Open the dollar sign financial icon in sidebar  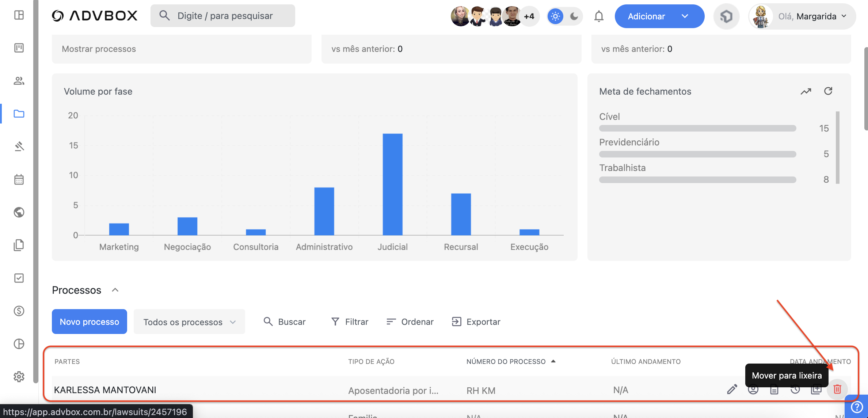(19, 311)
